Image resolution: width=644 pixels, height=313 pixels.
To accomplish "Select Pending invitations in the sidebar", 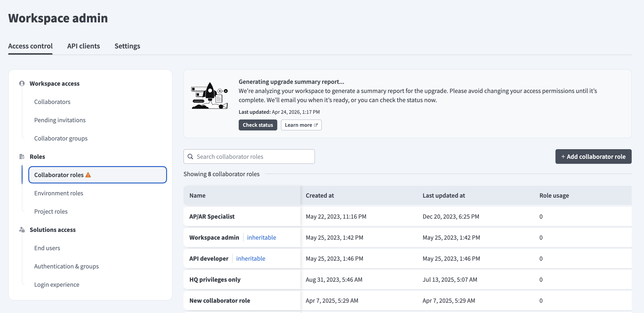I will pos(60,120).
